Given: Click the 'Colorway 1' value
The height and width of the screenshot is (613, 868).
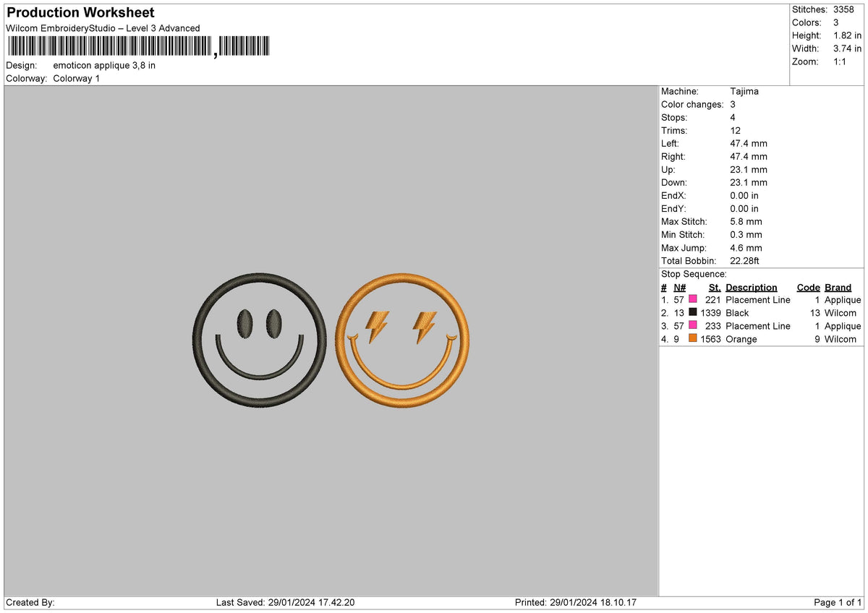Looking at the screenshot, I should 77,78.
